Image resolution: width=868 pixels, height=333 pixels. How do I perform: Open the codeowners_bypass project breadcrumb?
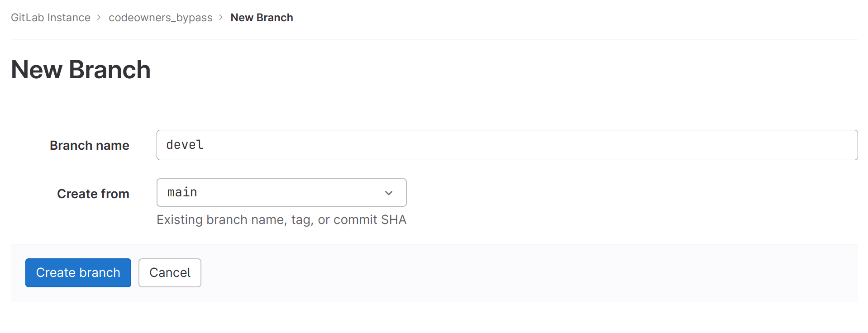[x=160, y=18]
